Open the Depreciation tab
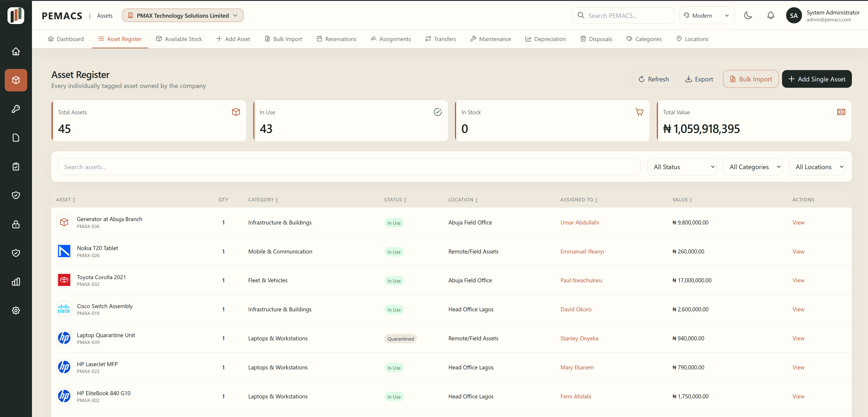The height and width of the screenshot is (417, 868). tap(545, 39)
